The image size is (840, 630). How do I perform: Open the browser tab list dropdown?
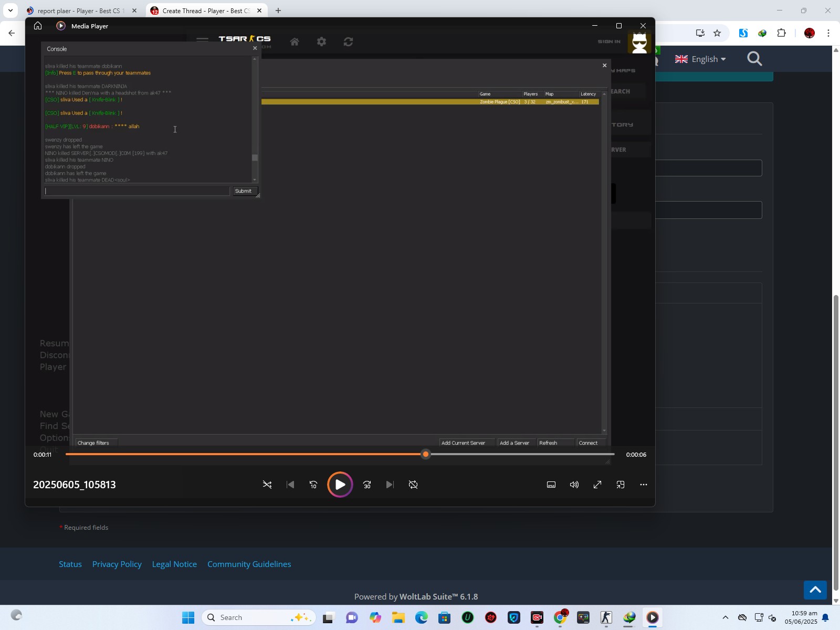tap(10, 10)
